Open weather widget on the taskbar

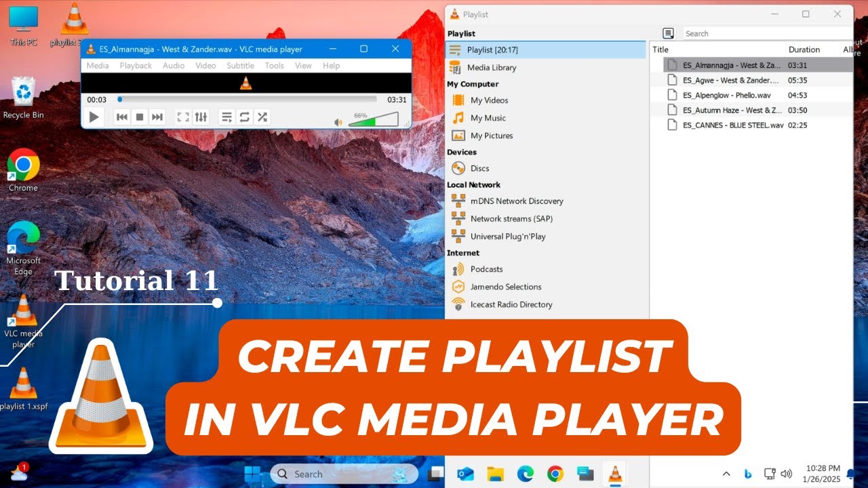18,472
